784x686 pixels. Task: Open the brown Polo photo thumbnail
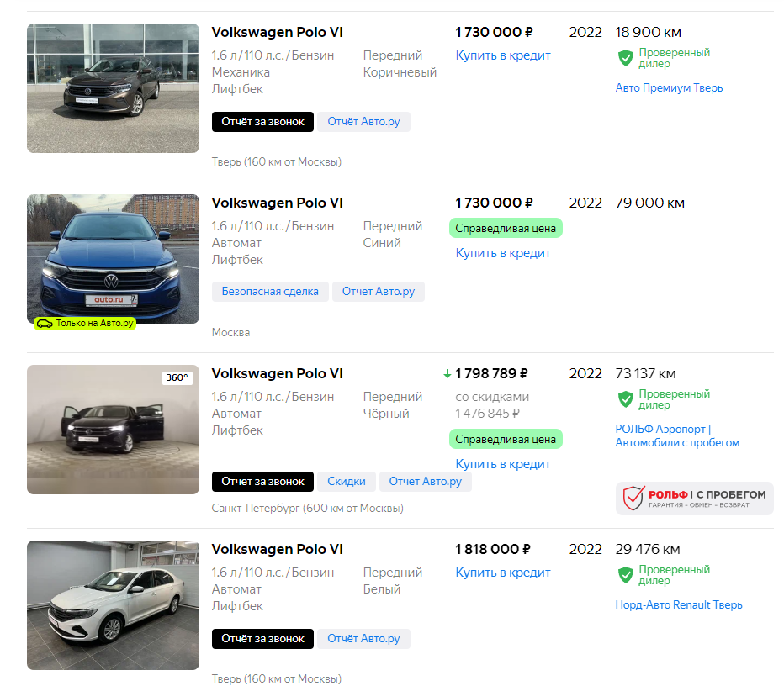(x=113, y=88)
